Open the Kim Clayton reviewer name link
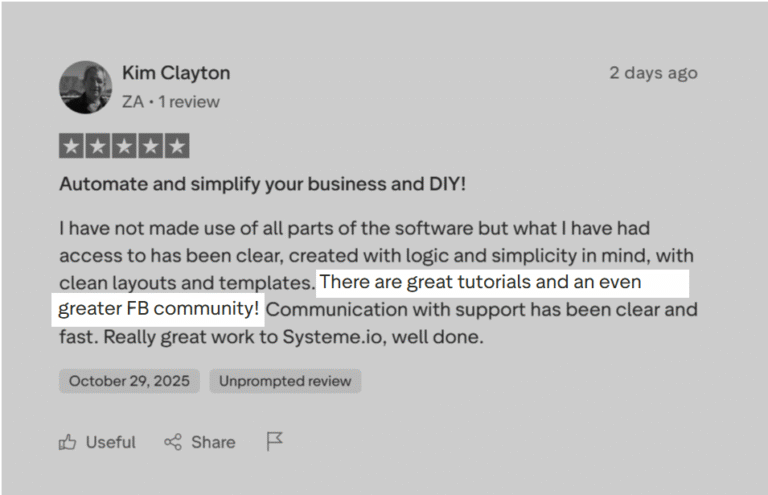The image size is (768, 495). pyautogui.click(x=176, y=73)
